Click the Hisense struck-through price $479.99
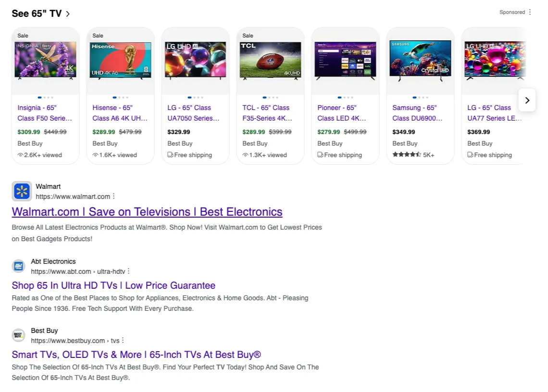Image resolution: width=548 pixels, height=392 pixels. pyautogui.click(x=130, y=132)
